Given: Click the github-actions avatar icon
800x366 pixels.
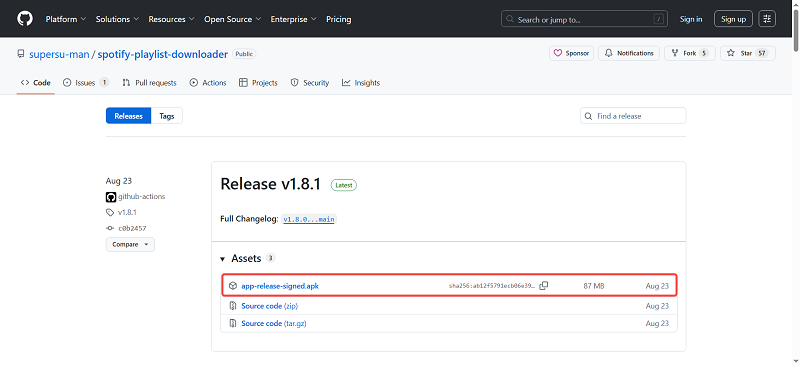Looking at the screenshot, I should [x=111, y=197].
